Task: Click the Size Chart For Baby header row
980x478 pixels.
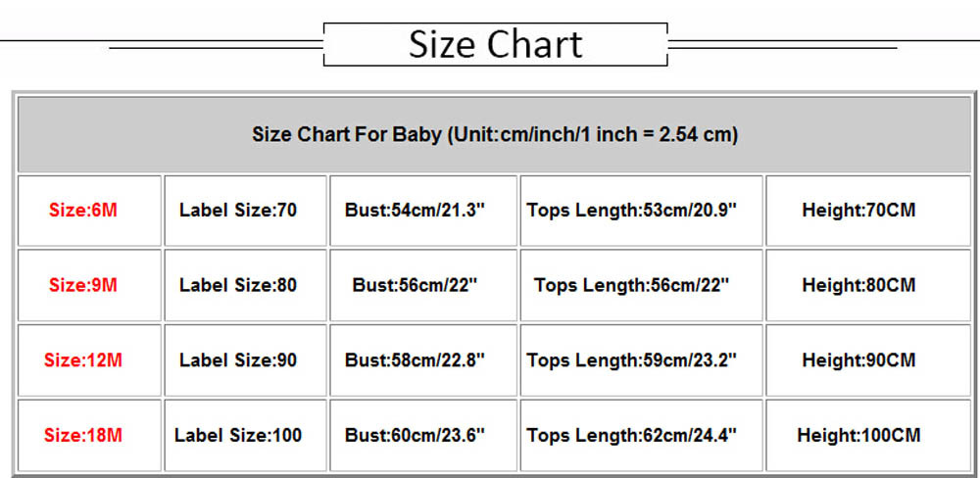Action: [x=495, y=134]
